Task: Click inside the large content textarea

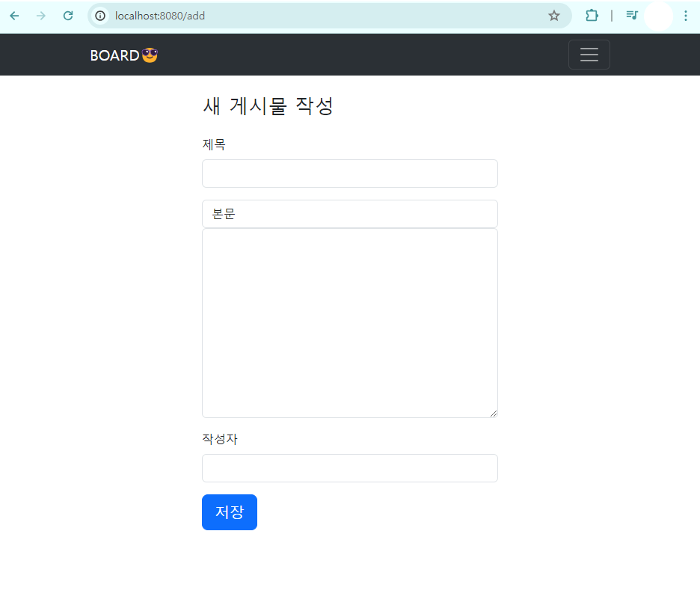Action: [x=350, y=323]
